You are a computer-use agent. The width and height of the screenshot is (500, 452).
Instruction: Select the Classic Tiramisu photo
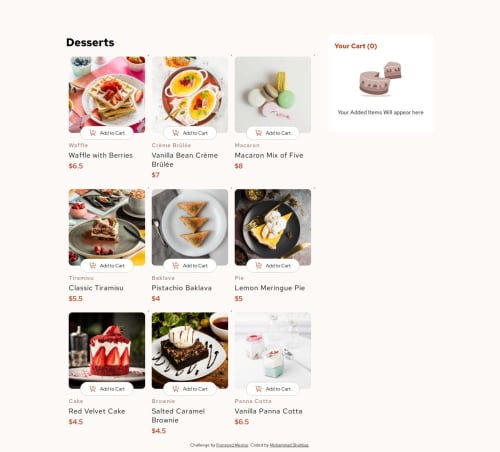107,227
